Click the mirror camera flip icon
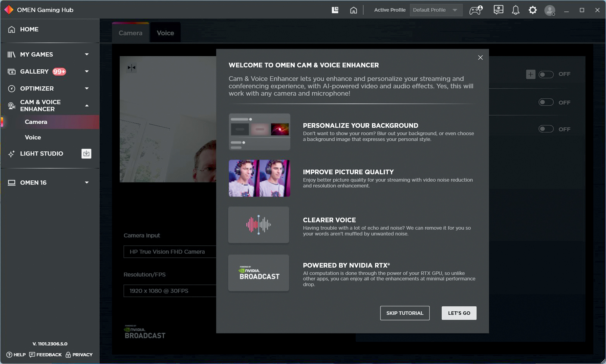606x364 pixels. [132, 67]
